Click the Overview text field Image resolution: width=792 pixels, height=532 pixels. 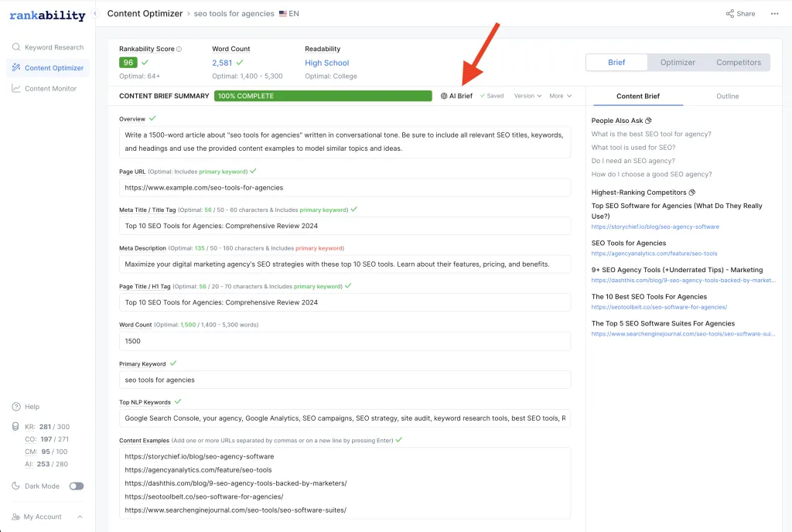pos(345,142)
